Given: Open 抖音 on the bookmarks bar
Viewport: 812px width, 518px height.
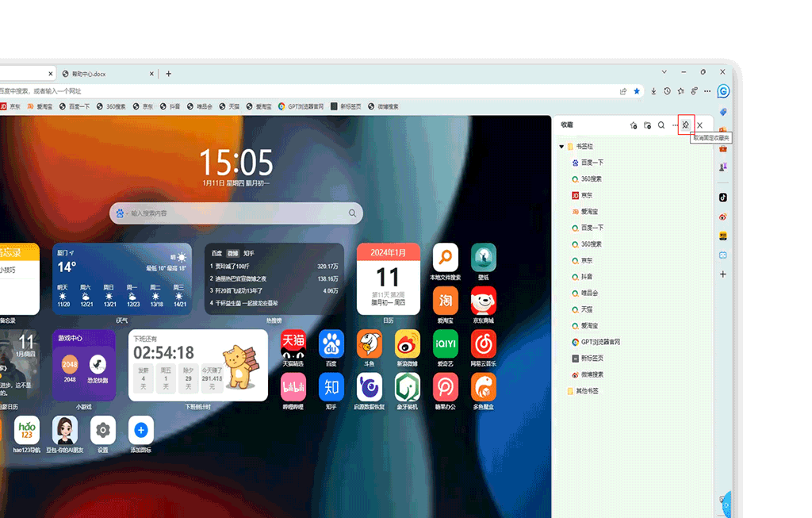Looking at the screenshot, I should (x=170, y=107).
